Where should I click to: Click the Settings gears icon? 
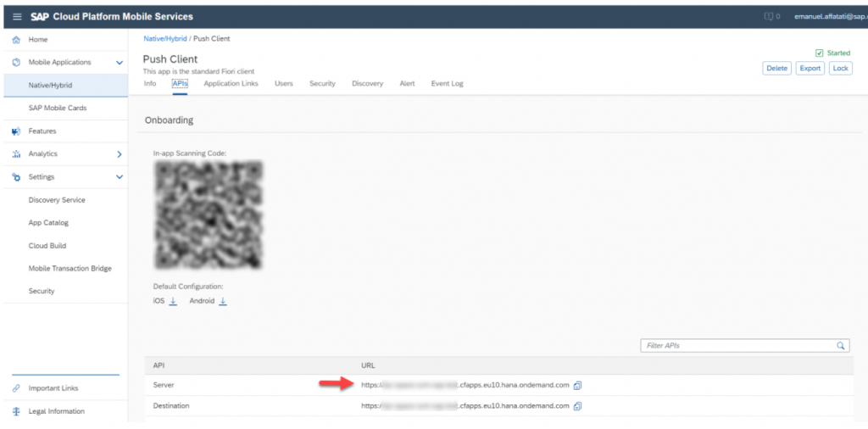[17, 177]
